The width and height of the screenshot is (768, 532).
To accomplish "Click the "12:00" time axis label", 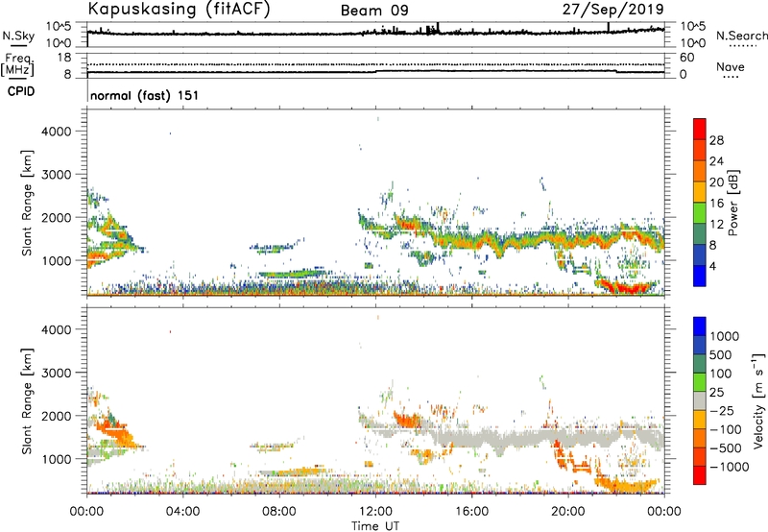I will (x=375, y=512).
